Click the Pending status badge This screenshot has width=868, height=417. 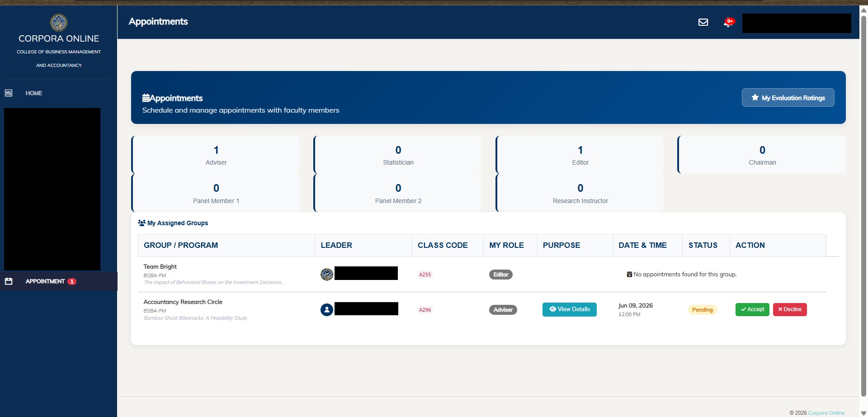point(702,310)
